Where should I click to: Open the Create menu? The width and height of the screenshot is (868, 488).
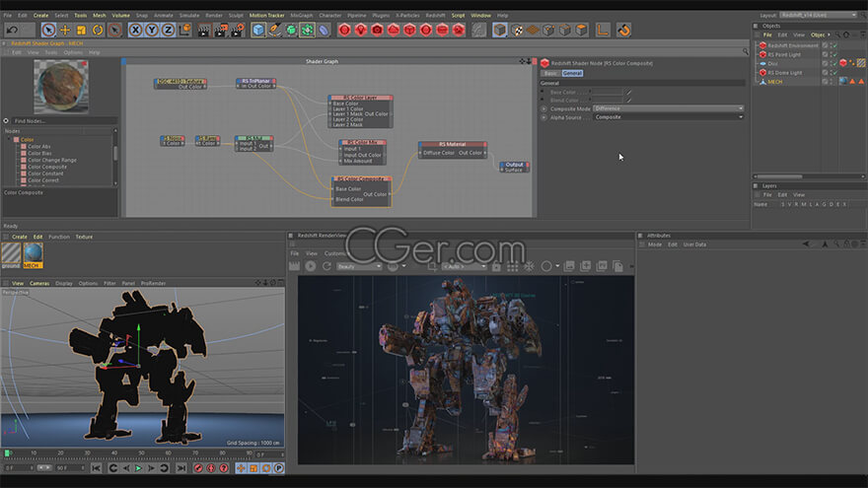point(40,16)
